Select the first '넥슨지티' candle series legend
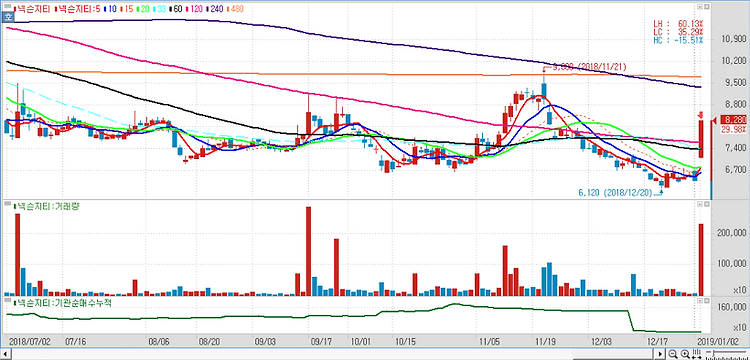This screenshot has width=750, height=360. tap(32, 9)
